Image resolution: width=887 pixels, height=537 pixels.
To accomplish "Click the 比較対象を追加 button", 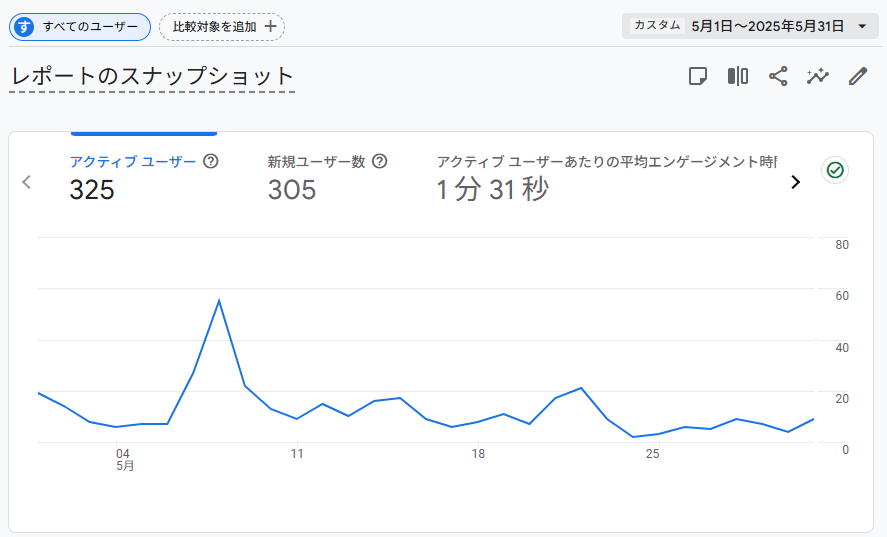I will tap(222, 27).
